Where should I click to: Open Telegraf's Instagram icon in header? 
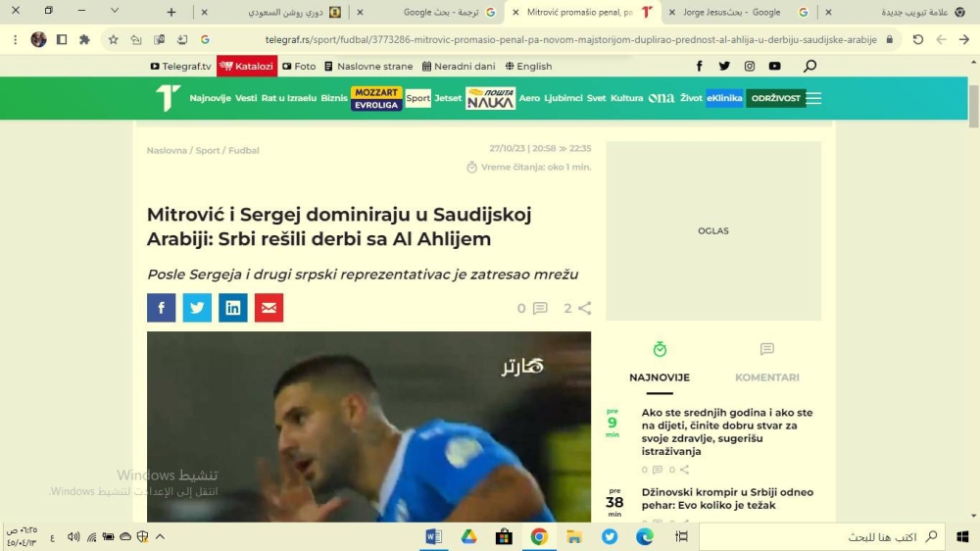(x=750, y=66)
